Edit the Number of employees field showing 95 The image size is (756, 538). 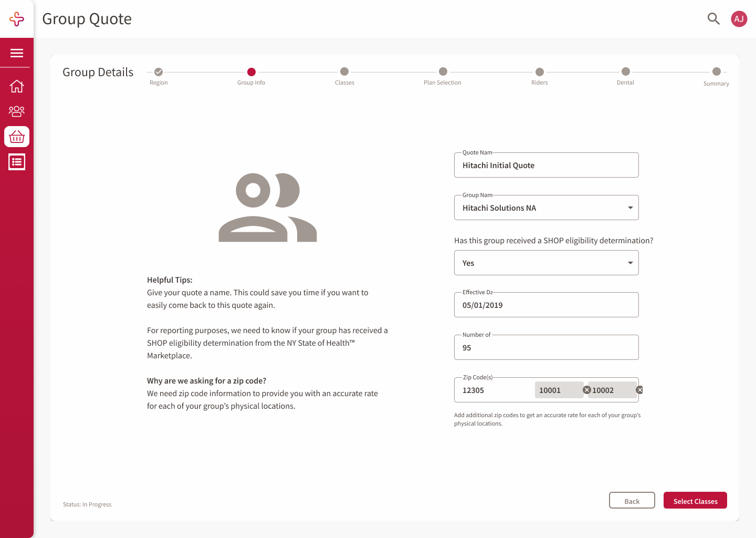click(547, 347)
